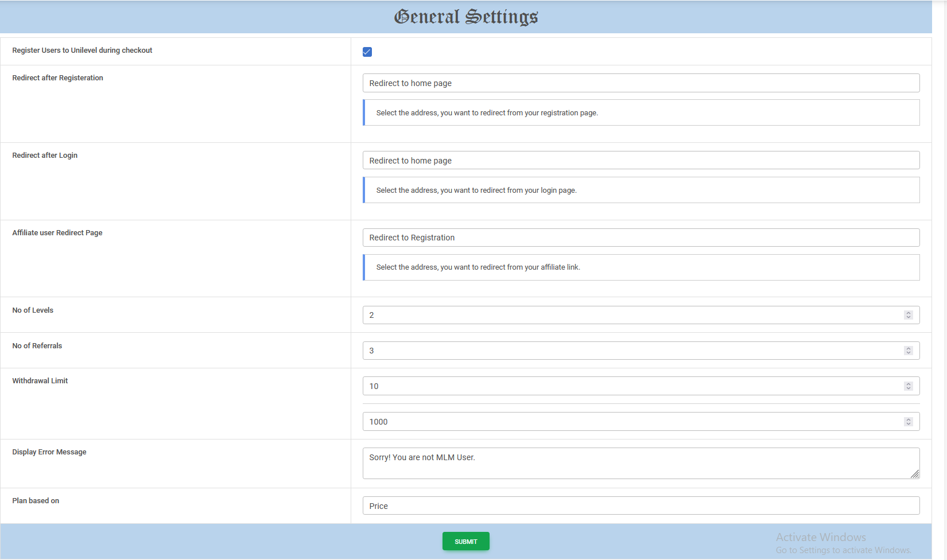Viewport: 947px width, 560px height.
Task: Select the Withdrawal Limit 10 input field
Action: (574, 386)
